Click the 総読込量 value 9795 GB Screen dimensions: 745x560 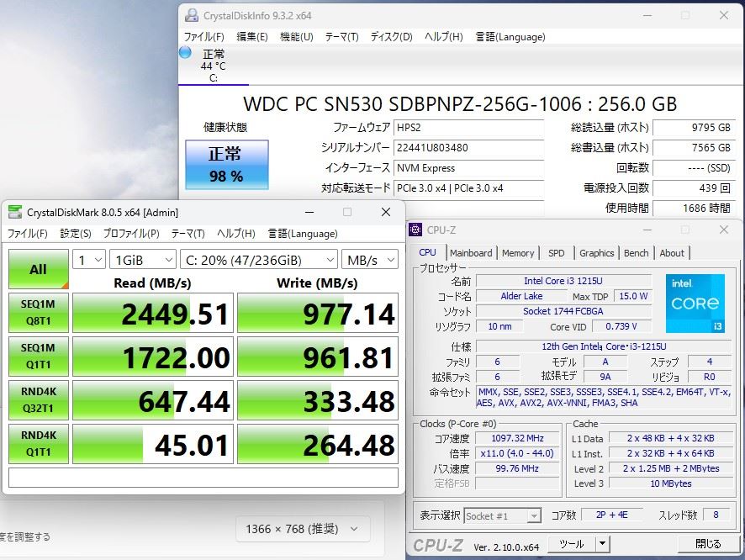(695, 127)
